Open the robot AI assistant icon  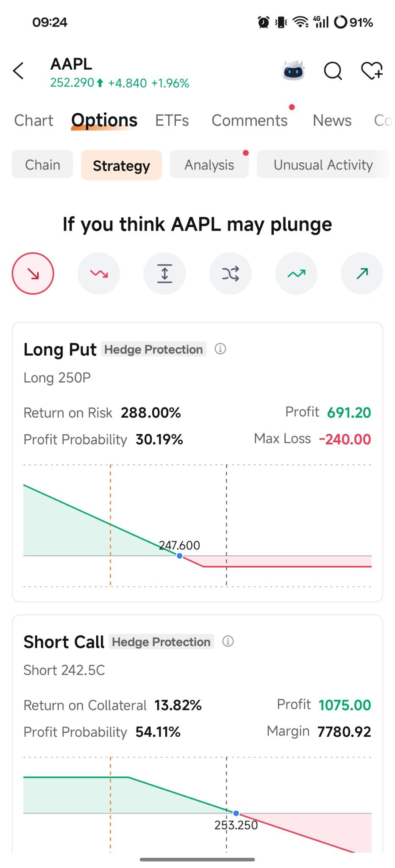(x=293, y=70)
